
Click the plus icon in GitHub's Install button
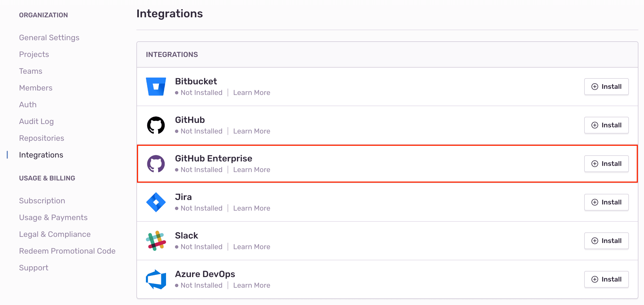[594, 125]
